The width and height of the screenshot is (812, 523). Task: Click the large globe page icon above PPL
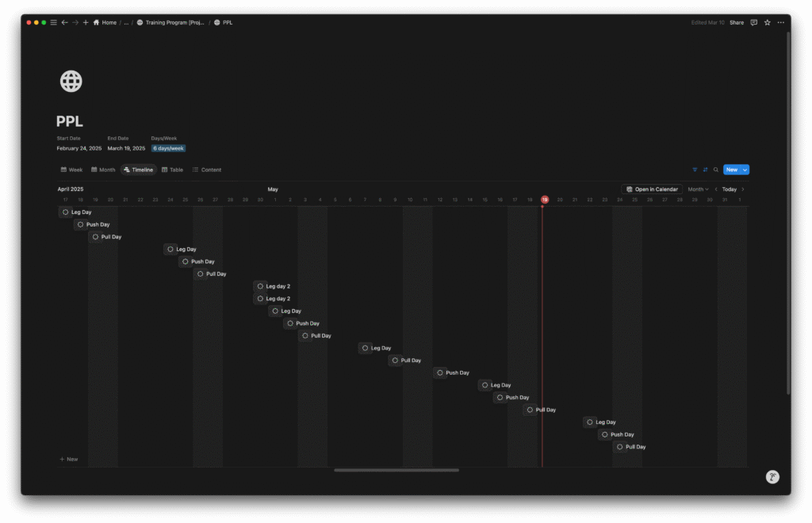click(71, 81)
